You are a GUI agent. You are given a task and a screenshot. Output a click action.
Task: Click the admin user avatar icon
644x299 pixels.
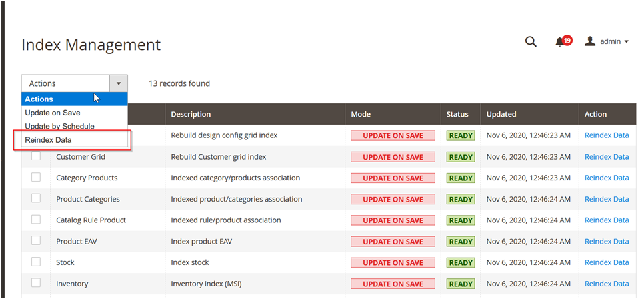pos(590,41)
